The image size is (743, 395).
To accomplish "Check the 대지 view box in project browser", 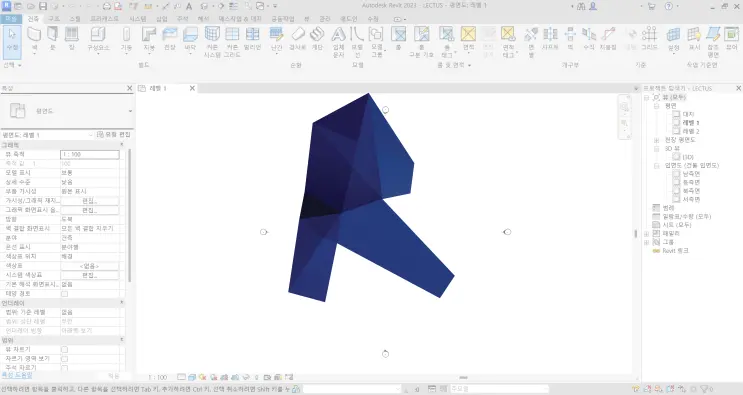I will [x=676, y=114].
